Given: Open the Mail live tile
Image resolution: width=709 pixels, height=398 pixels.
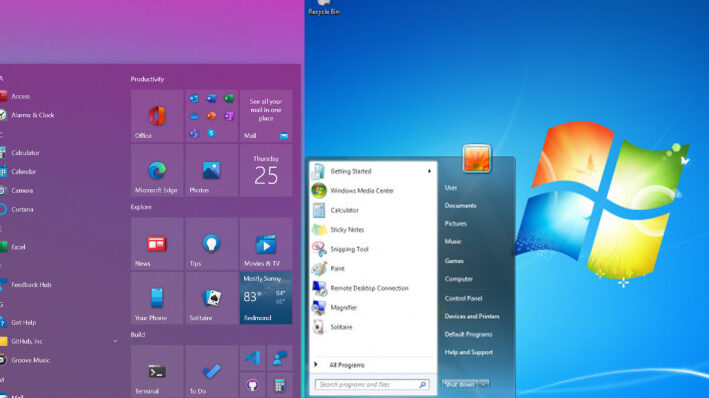Looking at the screenshot, I should pos(266,116).
